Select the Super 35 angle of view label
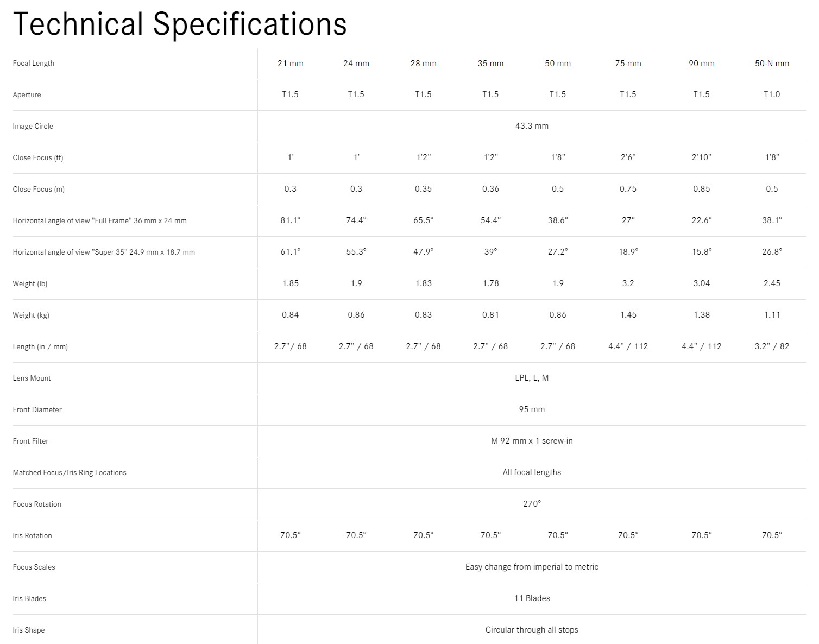This screenshot has height=644, width=819. coord(104,252)
